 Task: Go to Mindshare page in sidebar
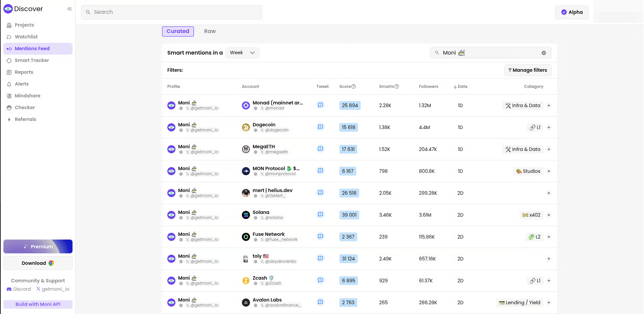27,96
